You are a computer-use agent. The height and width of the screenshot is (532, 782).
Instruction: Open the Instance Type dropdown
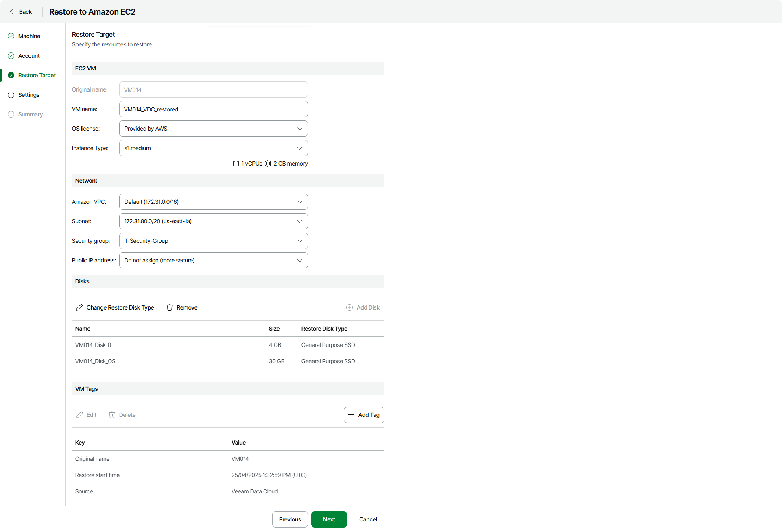[x=213, y=148]
